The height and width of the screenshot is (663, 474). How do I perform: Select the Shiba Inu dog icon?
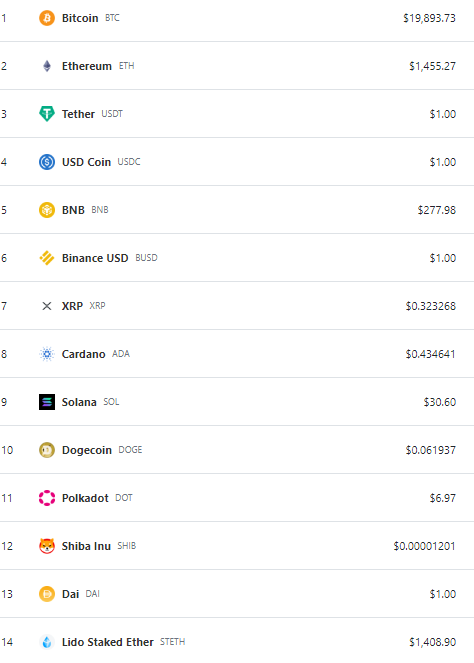(47, 546)
